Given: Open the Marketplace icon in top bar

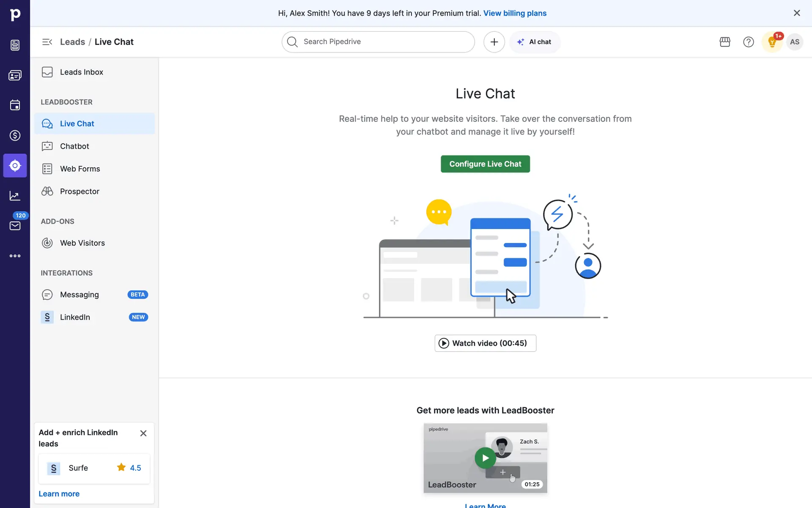Looking at the screenshot, I should point(725,42).
